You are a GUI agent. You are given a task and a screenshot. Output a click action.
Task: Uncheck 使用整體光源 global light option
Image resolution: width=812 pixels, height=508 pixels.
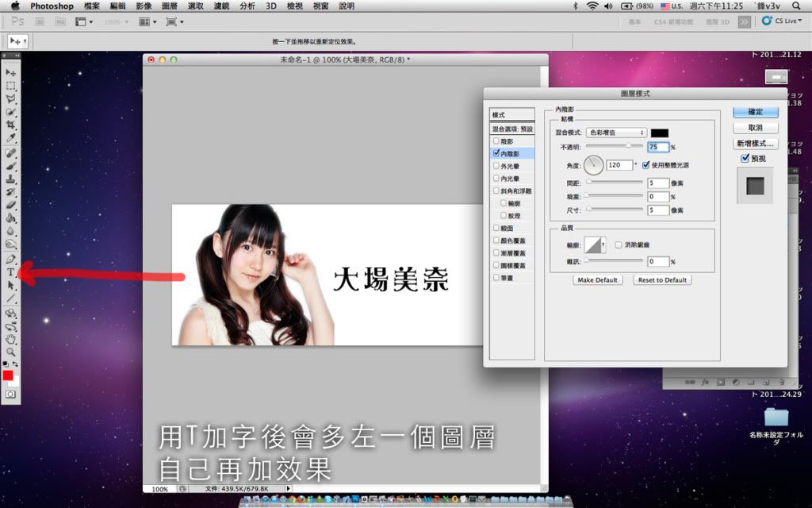pyautogui.click(x=646, y=165)
